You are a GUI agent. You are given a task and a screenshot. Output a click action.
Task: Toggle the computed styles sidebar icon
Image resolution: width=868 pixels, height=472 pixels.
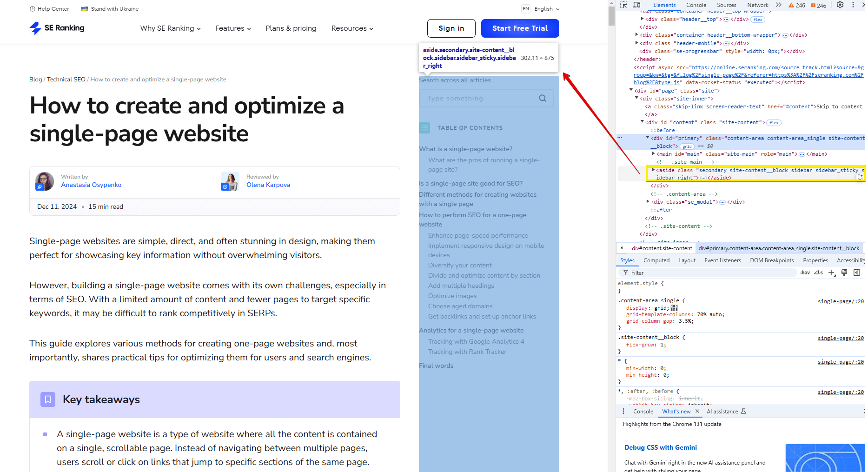pos(857,273)
